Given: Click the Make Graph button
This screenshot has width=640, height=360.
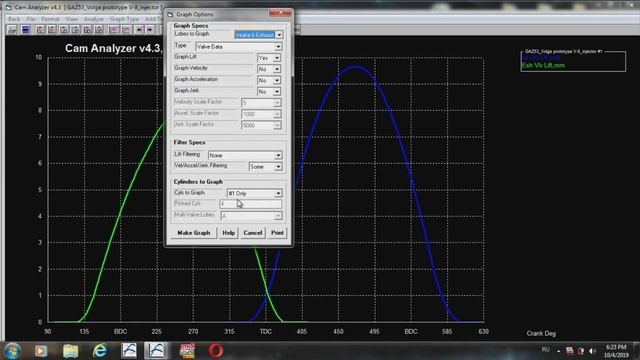Looking at the screenshot, I should (x=194, y=233).
